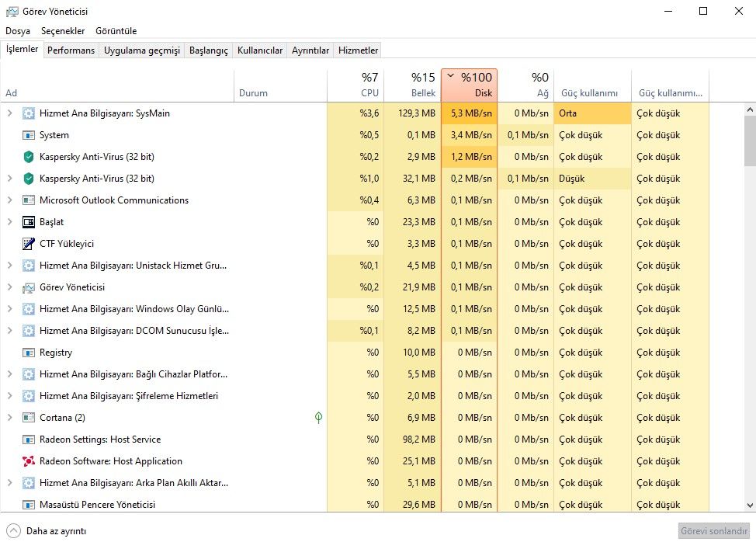Click the Cortana process icon
Screen dimensions: 756x549
pyautogui.click(x=29, y=418)
